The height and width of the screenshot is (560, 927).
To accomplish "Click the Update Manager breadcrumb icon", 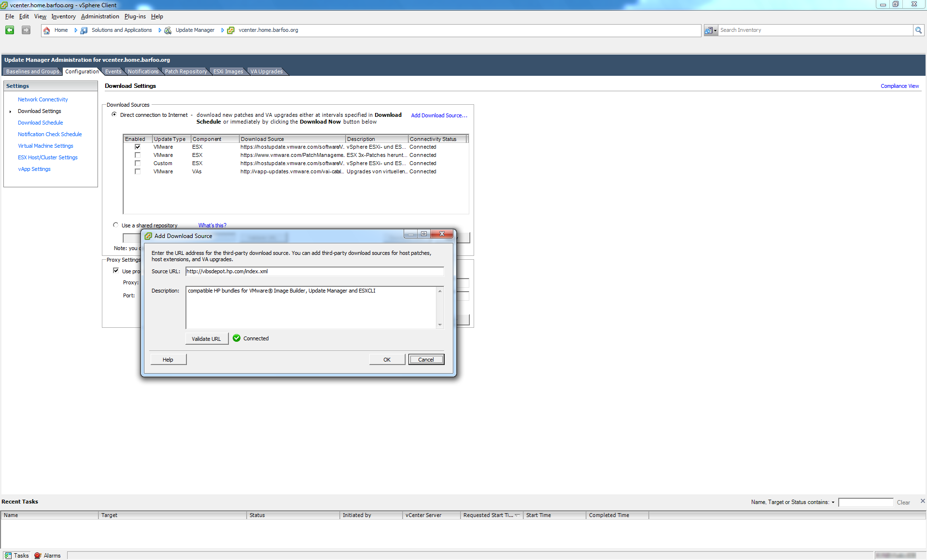I will [168, 30].
